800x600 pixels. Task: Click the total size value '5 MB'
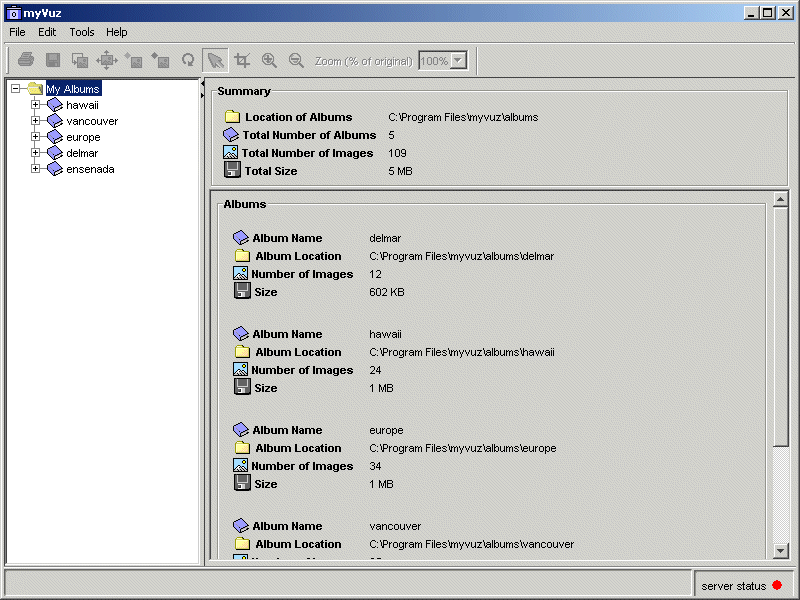point(401,171)
